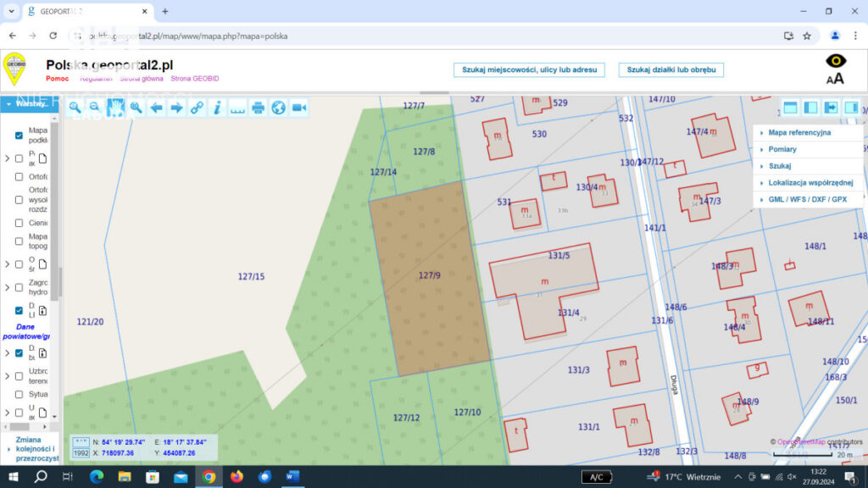Screen dimensions: 868x488
Task: Open the GML / WFS / DXF / GPX menu
Action: 806,199
